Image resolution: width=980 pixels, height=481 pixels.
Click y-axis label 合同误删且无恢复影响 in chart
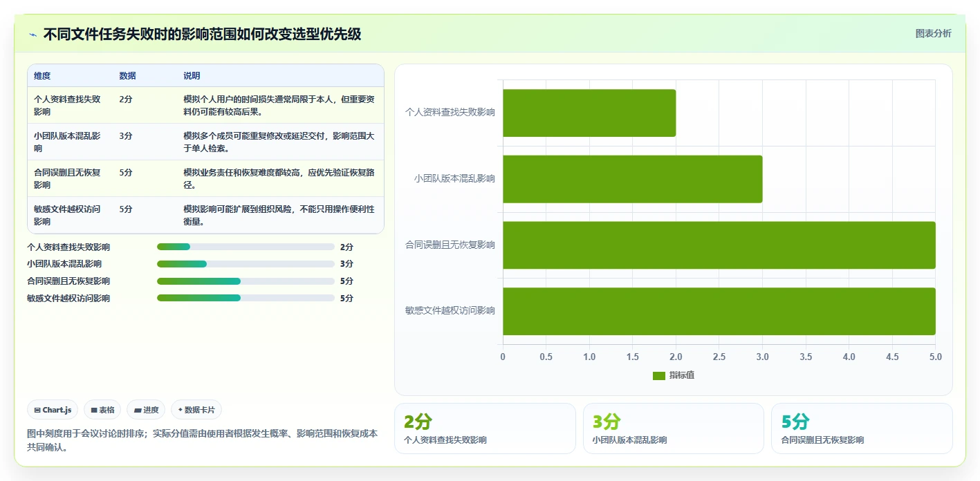(x=450, y=245)
